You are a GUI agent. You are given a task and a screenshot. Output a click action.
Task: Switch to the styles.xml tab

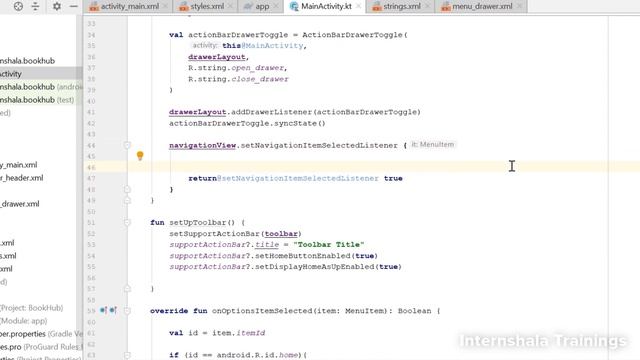(x=207, y=6)
